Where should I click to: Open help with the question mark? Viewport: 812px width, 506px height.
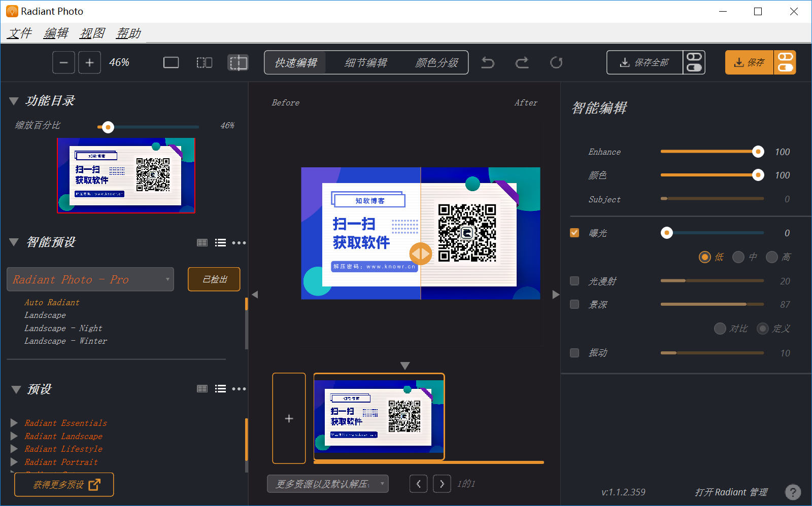pos(793,492)
